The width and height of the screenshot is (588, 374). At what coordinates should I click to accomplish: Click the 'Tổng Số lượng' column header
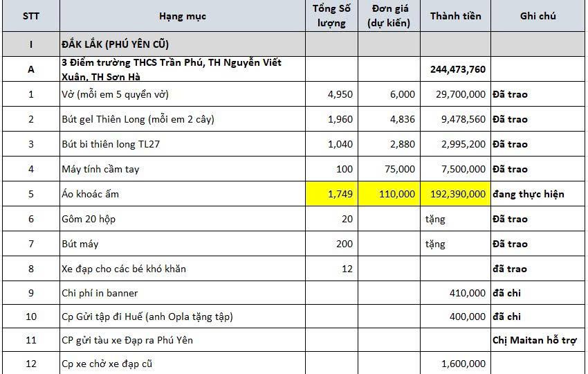332,16
